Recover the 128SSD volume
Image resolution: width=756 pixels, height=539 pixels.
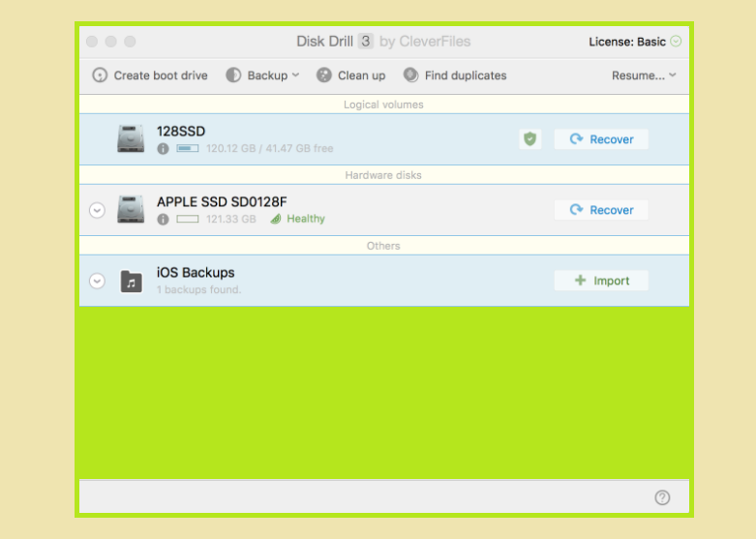pos(601,139)
